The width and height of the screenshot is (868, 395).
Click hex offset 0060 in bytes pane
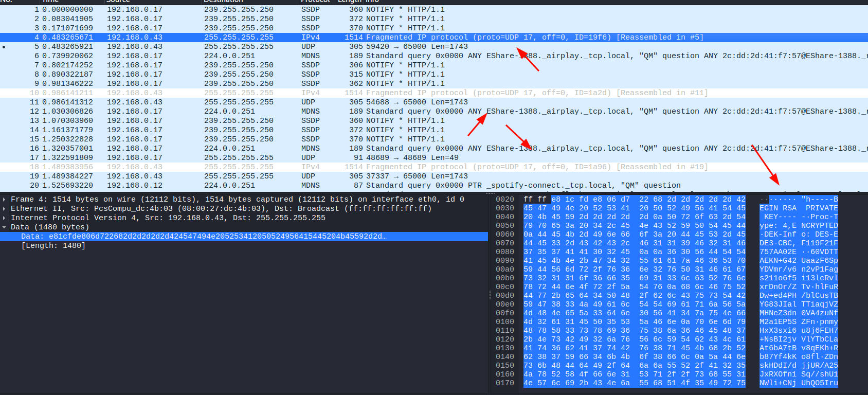pos(505,234)
